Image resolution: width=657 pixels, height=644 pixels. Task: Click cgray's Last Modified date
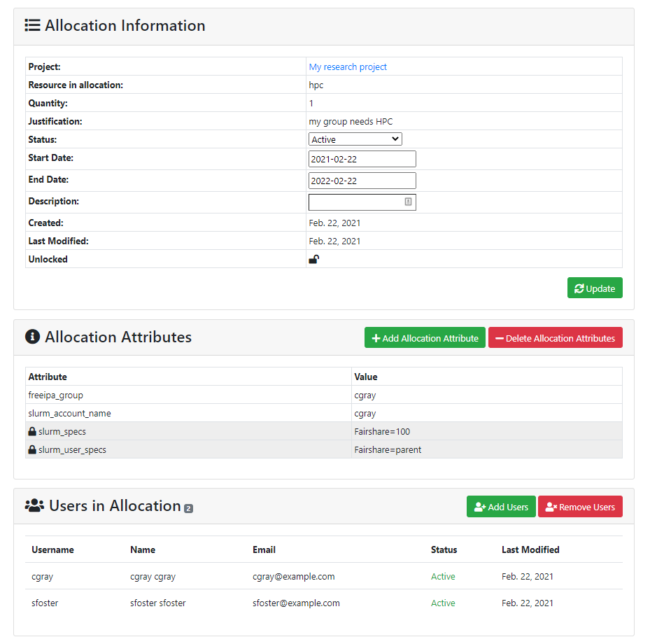click(x=528, y=577)
